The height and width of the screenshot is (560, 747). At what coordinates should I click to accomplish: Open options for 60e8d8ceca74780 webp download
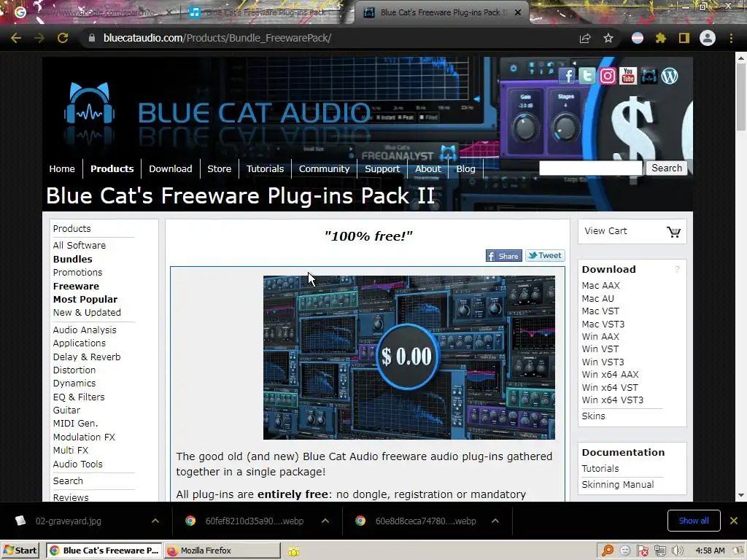[495, 521]
